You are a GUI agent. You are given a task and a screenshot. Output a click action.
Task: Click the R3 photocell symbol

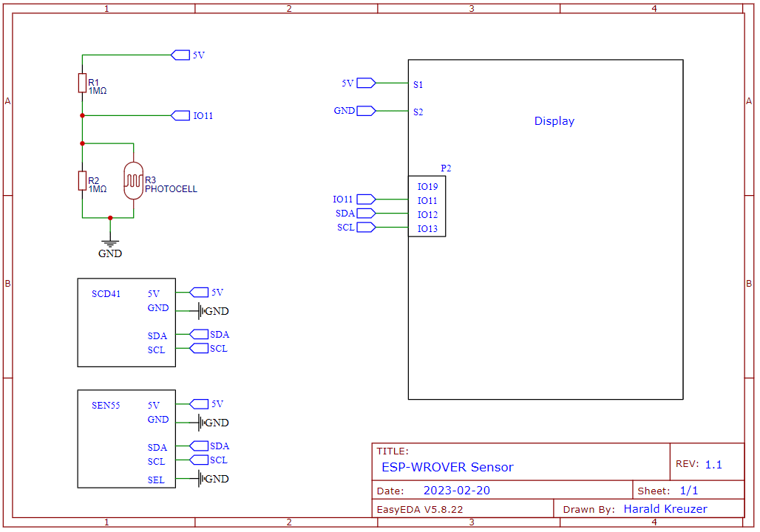point(133,181)
